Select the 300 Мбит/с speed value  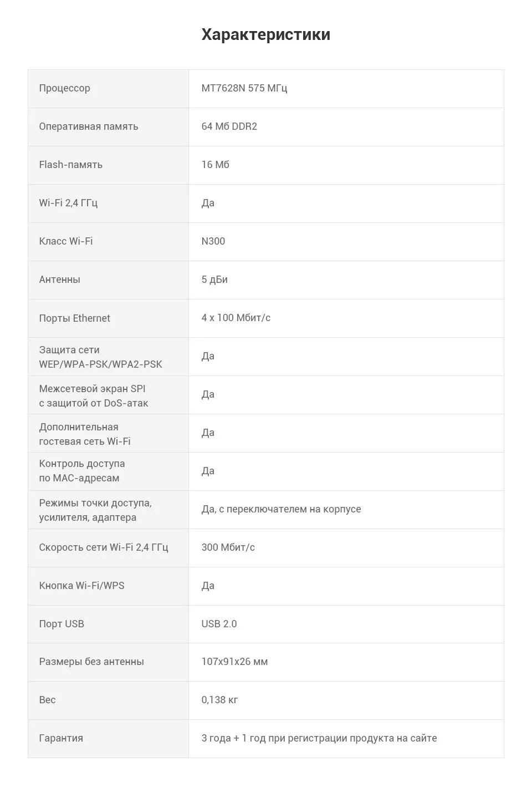228,547
